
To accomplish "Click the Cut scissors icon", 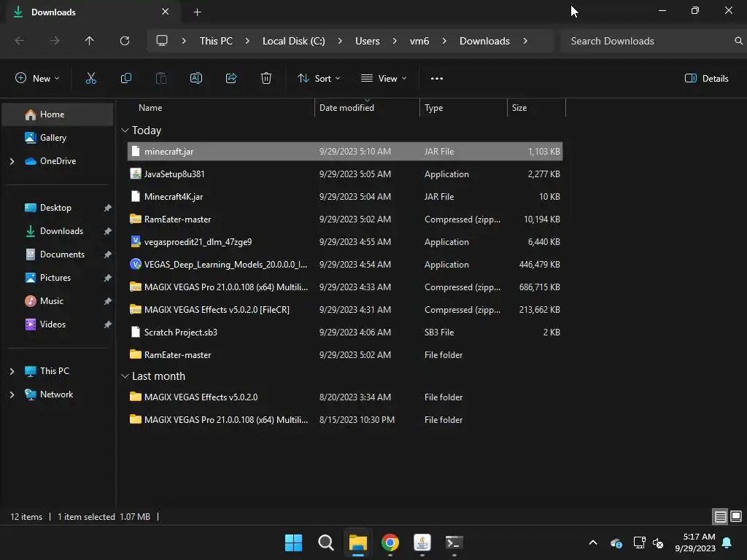I will [90, 79].
